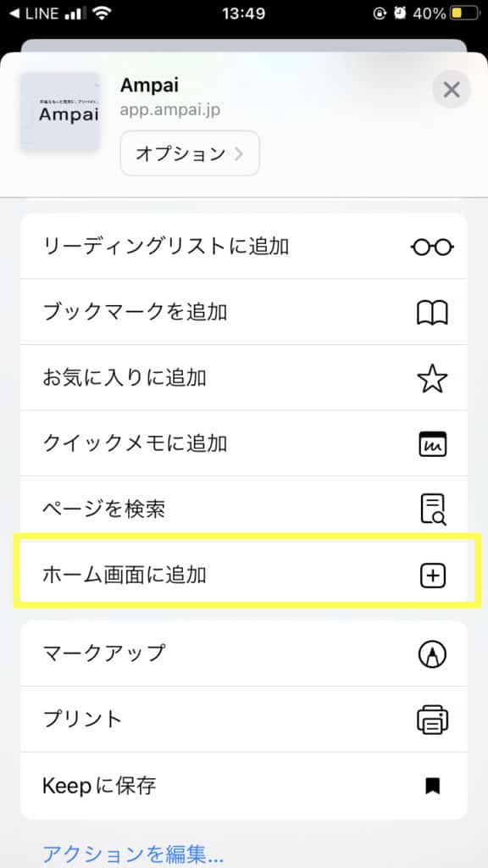488x868 pixels.
Task: Tap the find on page magnifier icon
Action: (x=432, y=509)
